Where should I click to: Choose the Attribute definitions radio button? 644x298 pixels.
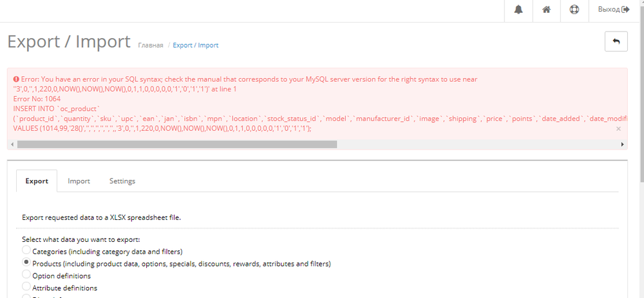coord(26,287)
